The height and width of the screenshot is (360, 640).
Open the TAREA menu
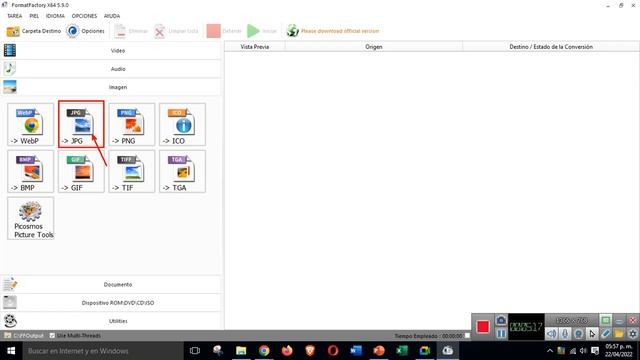coord(15,16)
